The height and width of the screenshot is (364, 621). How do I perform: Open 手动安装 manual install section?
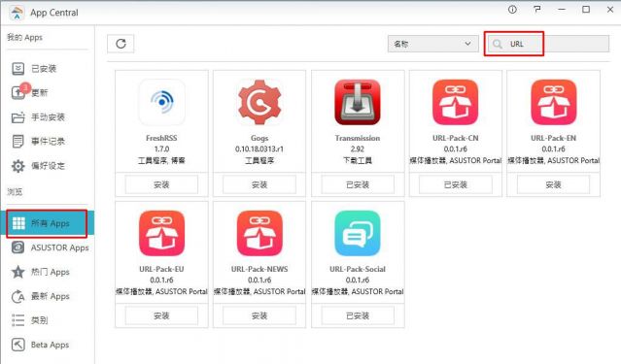[x=48, y=117]
